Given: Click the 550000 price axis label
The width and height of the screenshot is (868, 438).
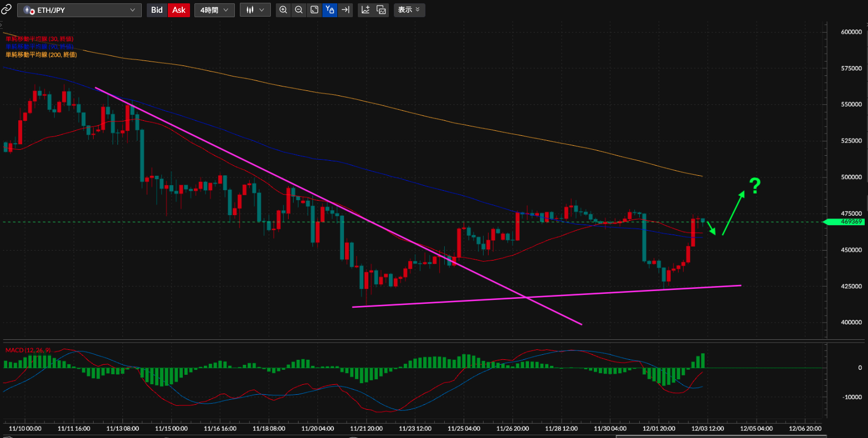Looking at the screenshot, I should coord(851,105).
